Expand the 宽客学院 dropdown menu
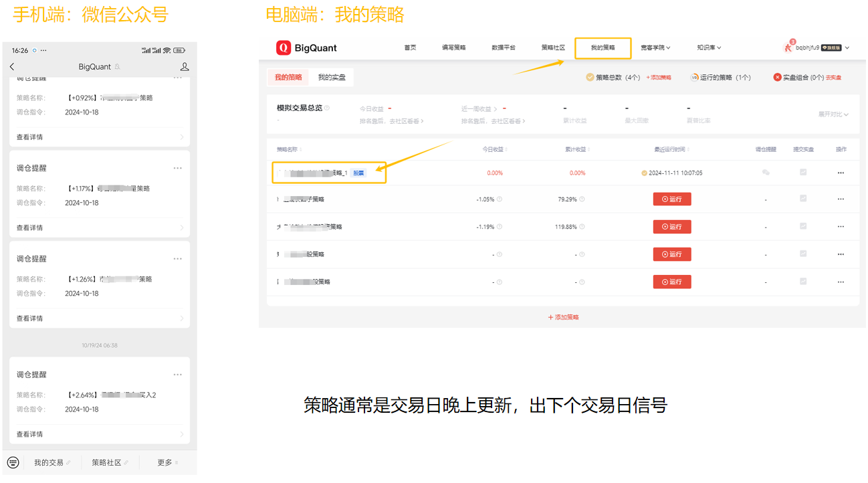868x483 pixels. click(x=655, y=47)
